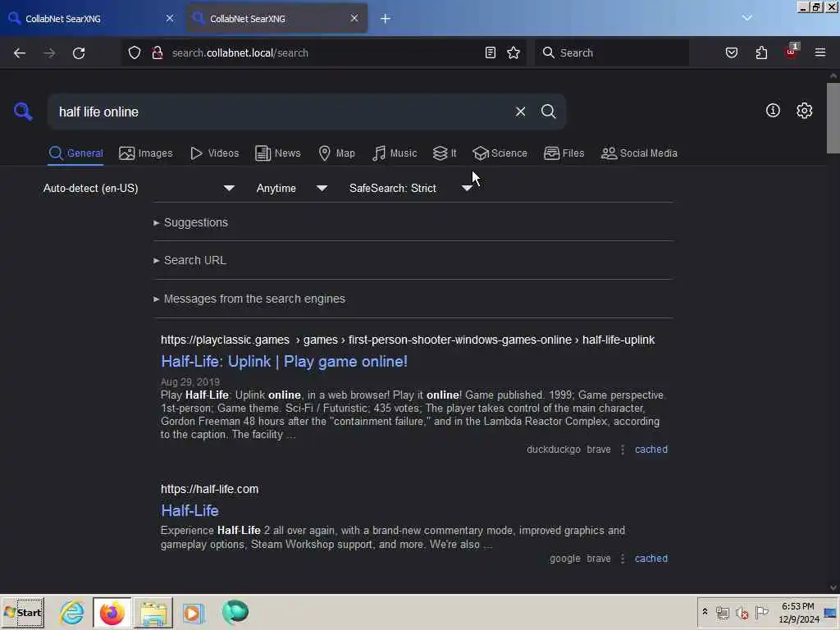This screenshot has width=840, height=630.
Task: Click the playclassic.games result URL
Action: [408, 340]
